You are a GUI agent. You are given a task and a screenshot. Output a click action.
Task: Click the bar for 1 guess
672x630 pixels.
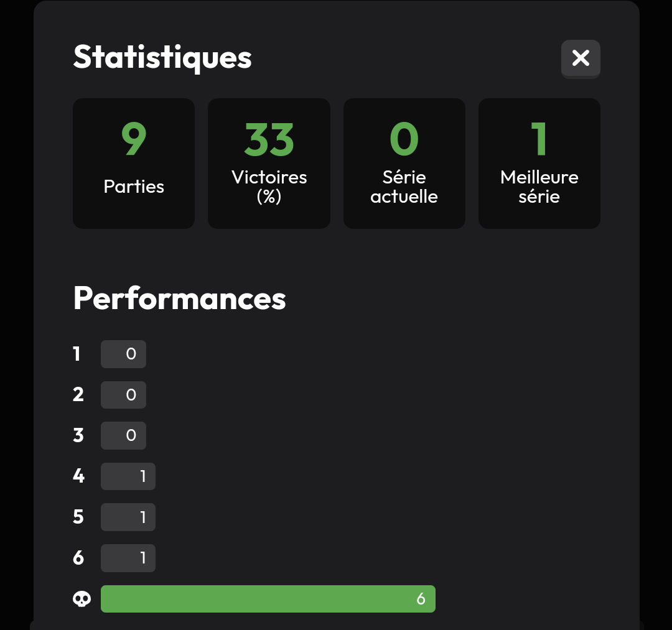click(x=123, y=354)
